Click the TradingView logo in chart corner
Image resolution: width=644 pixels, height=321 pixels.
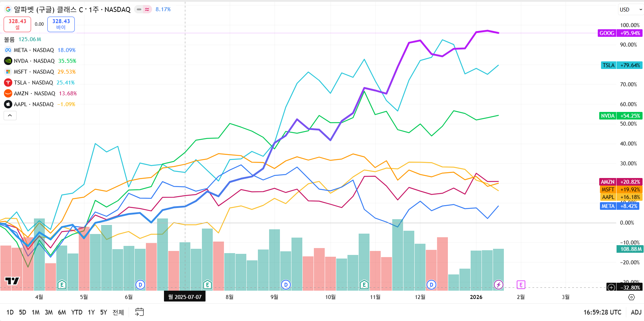point(12,281)
